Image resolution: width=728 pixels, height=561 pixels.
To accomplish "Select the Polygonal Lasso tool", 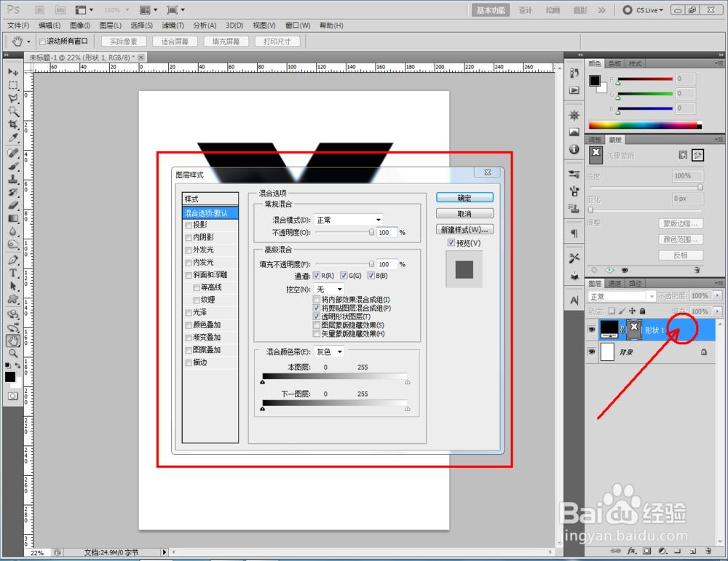I will 13,98.
